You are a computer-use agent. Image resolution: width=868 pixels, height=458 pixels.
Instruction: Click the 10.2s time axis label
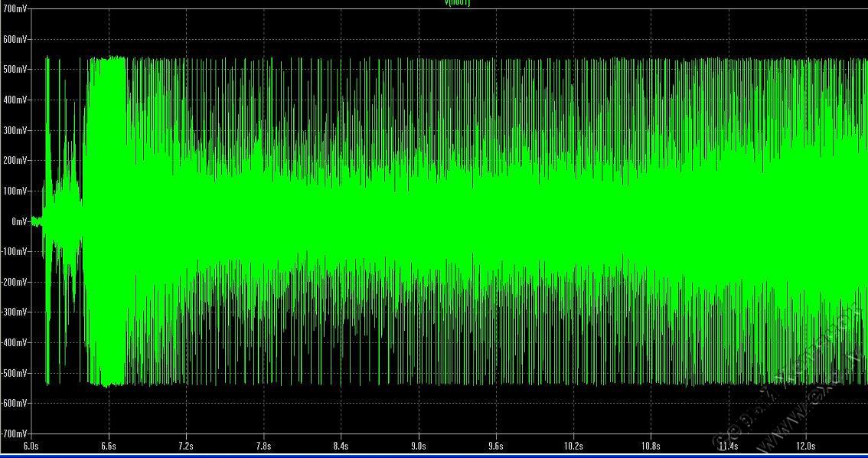[573, 445]
